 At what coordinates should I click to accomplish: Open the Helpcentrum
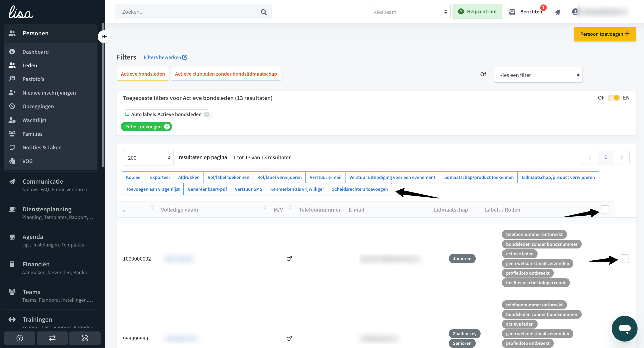pos(477,12)
